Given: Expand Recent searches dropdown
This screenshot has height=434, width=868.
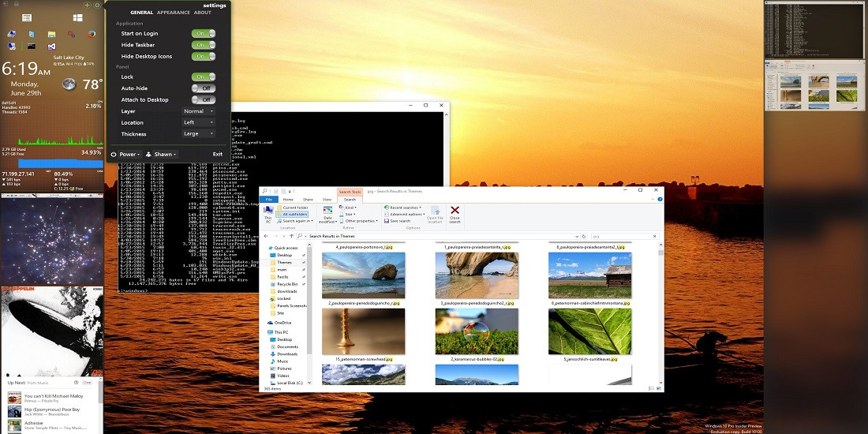Looking at the screenshot, I should 402,208.
